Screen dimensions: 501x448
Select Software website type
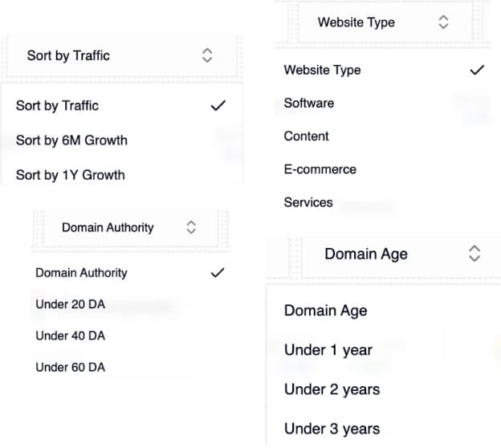pos(309,103)
